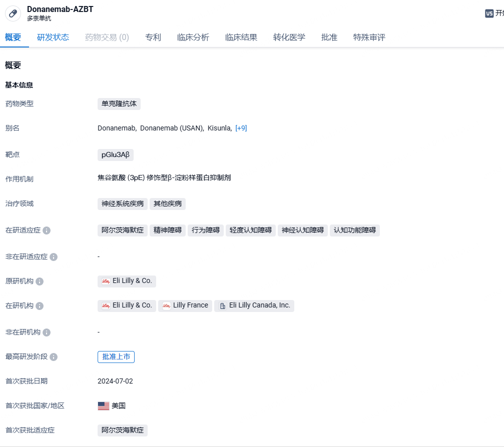This screenshot has height=447, width=504.
Task: Click the alias text Kisunla
Action: click(x=219, y=128)
